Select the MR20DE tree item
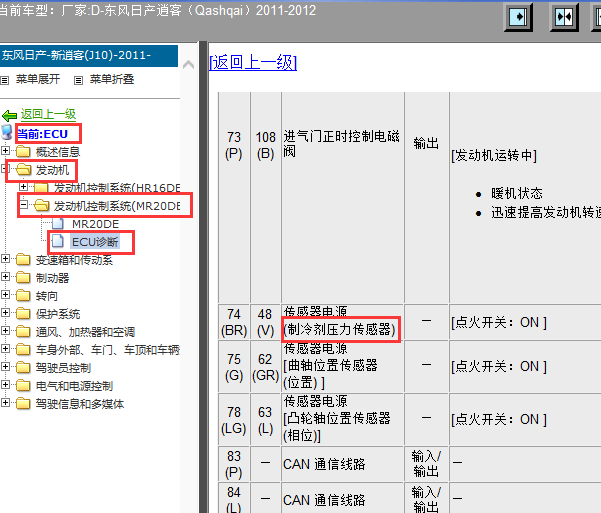Viewport: 601px width, 513px height. pos(95,224)
